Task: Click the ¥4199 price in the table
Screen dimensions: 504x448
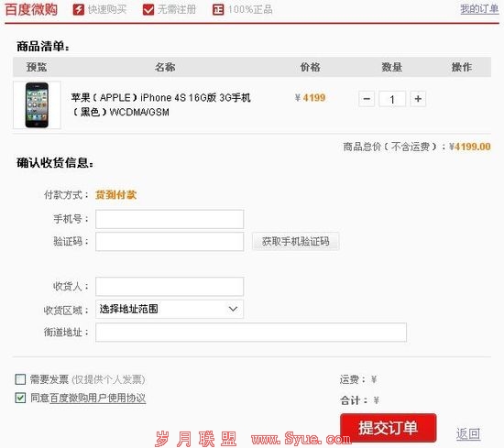Action: [x=310, y=98]
